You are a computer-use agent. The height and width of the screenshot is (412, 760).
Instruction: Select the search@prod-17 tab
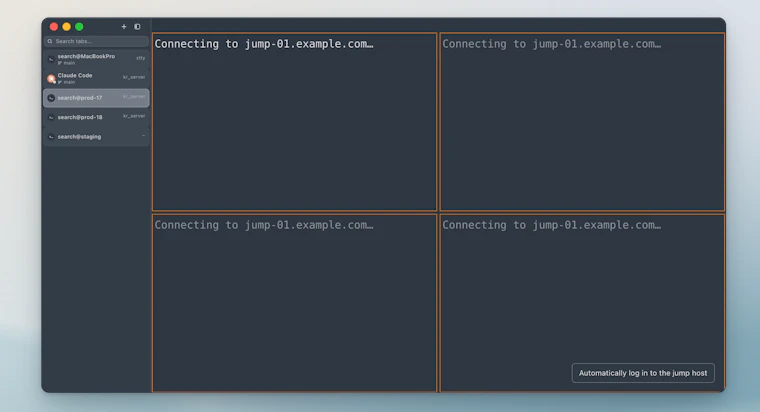96,98
